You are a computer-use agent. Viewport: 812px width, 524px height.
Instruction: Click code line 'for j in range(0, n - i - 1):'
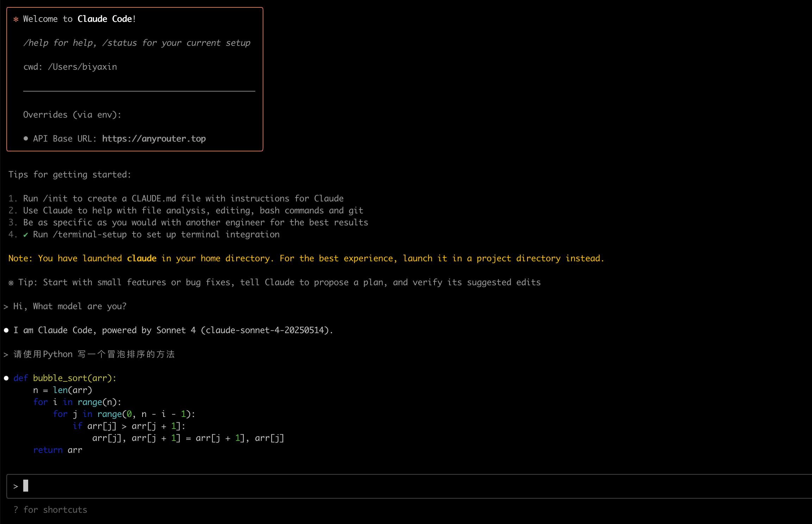tap(124, 414)
